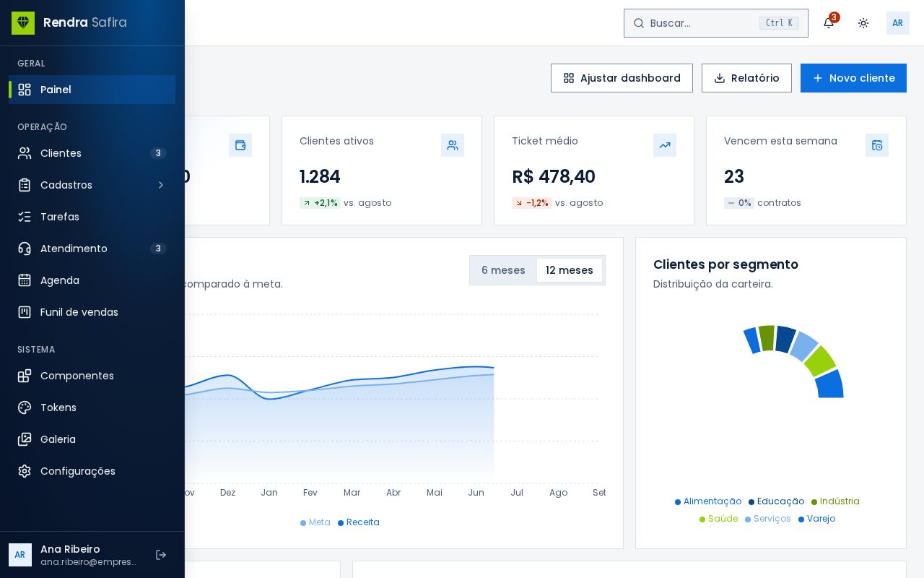Image resolution: width=924 pixels, height=578 pixels.
Task: Focus the Buscar search field
Action: point(716,23)
